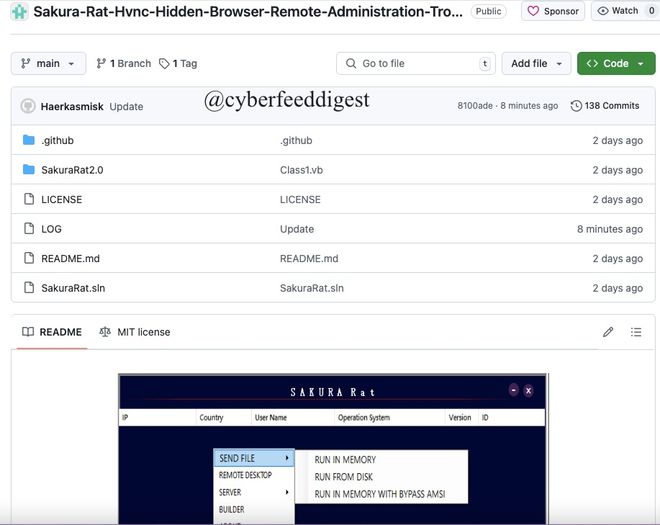660x525 pixels.
Task: Open the latest commit message Update
Action: 126,107
